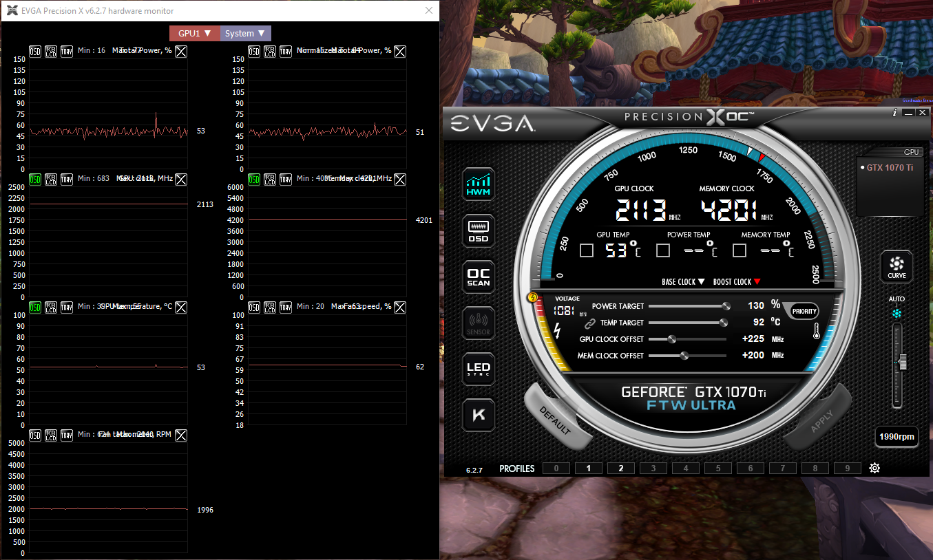Toggle the Auto fan control

[x=897, y=313]
